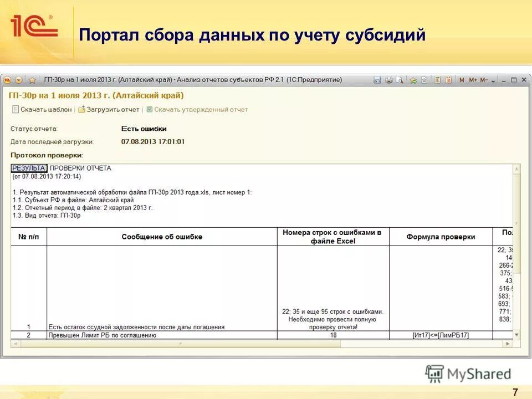The height and width of the screenshot is (399, 532).
Task: Click the line (от 07.08.2013 17:20:14)
Action: tap(47, 176)
